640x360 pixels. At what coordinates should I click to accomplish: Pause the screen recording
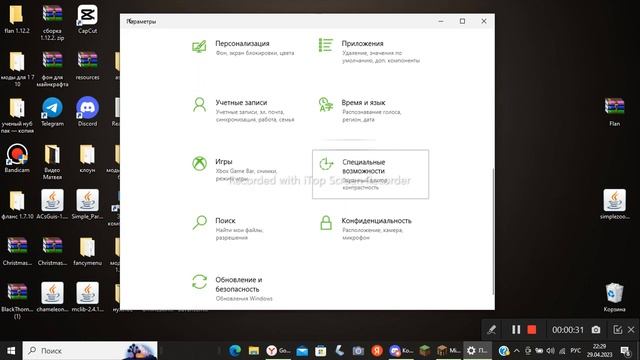[516, 329]
